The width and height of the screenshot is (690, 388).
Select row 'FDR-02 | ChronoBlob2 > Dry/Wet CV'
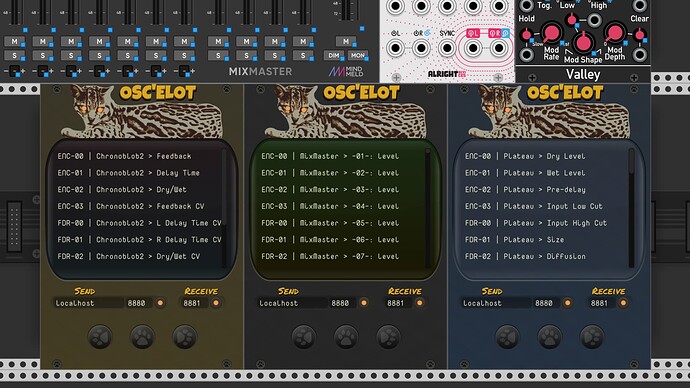128,256
